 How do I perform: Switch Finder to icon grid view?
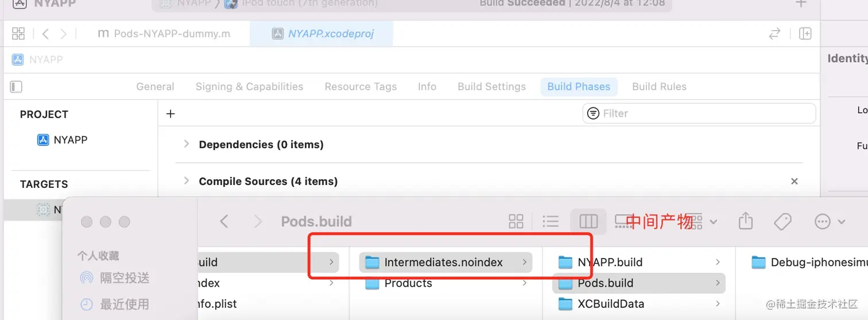[516, 221]
